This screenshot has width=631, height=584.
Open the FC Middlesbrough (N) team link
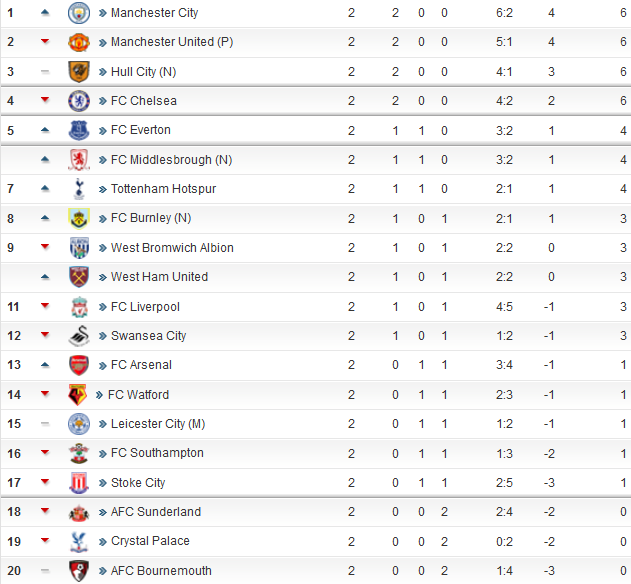(x=171, y=160)
